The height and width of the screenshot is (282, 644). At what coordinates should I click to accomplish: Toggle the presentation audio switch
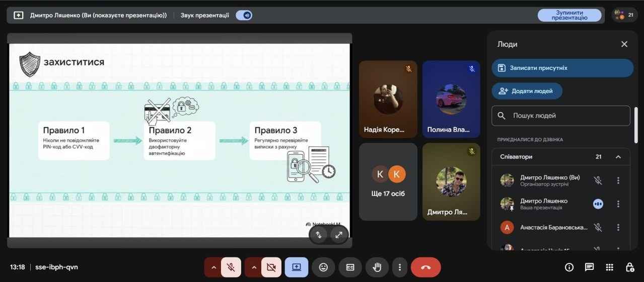(244, 15)
